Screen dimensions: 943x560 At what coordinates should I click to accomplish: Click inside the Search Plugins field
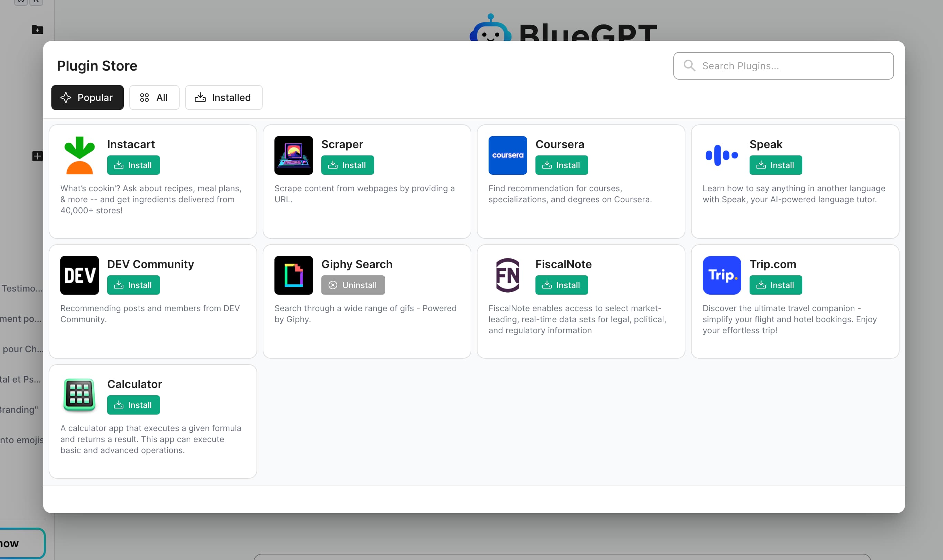coord(783,66)
